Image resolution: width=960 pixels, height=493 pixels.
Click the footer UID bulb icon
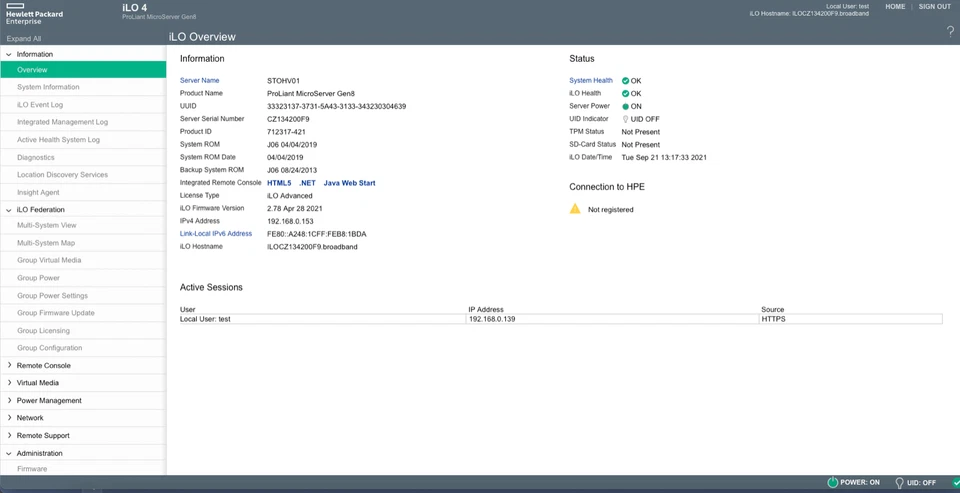(x=899, y=483)
